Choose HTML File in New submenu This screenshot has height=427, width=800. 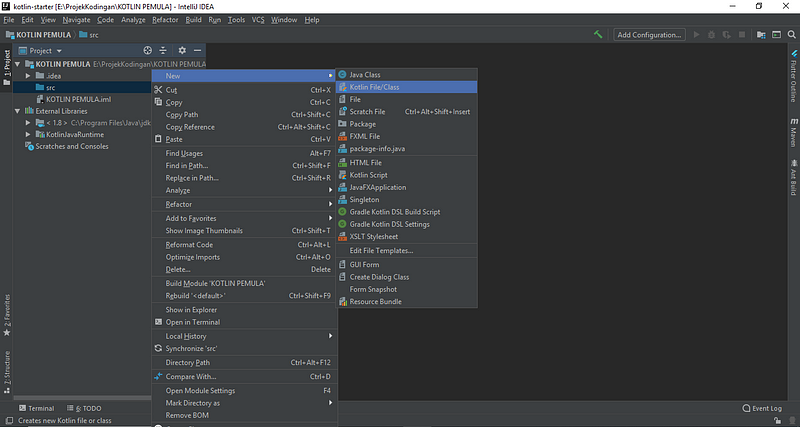(x=407, y=163)
